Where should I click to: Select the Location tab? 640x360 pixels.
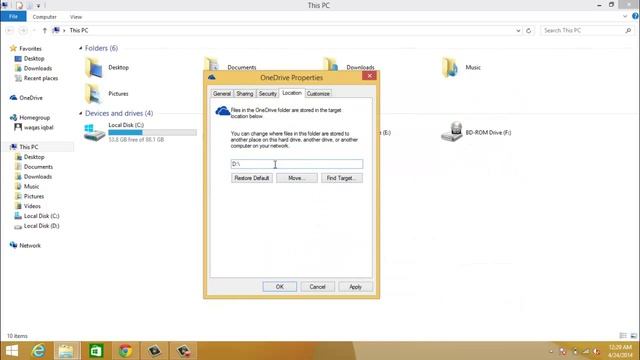(x=292, y=93)
